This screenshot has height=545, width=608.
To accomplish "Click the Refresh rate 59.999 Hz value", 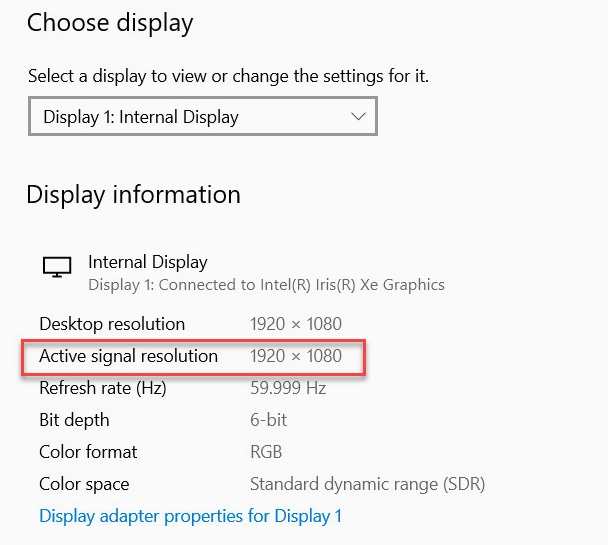I will (288, 388).
